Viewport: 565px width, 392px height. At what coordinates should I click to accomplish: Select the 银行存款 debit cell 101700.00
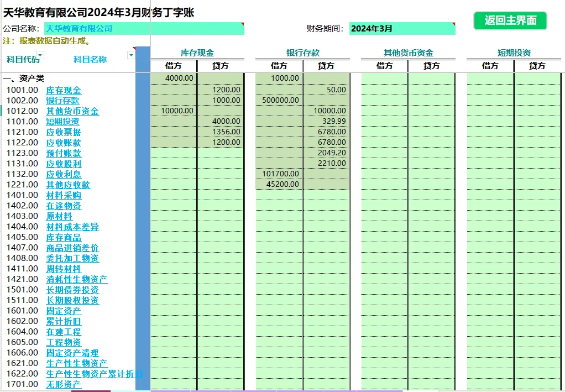click(x=279, y=173)
